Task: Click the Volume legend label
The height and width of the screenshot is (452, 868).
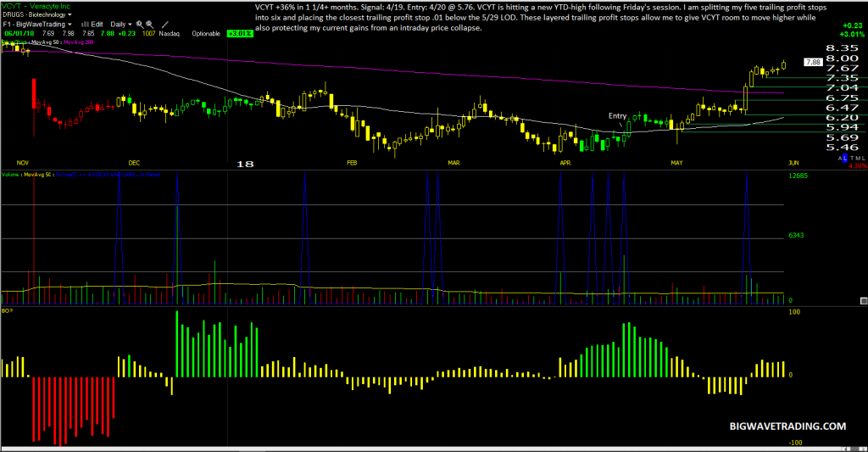Action: 10,175
